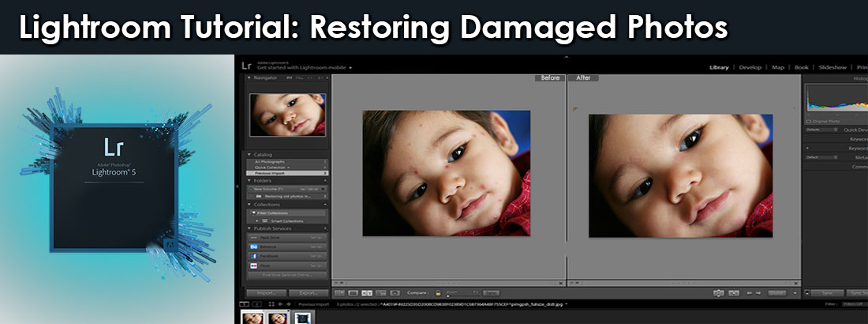868x324 pixels.
Task: Click the Hard Drive publish service icon
Action: pos(253,237)
